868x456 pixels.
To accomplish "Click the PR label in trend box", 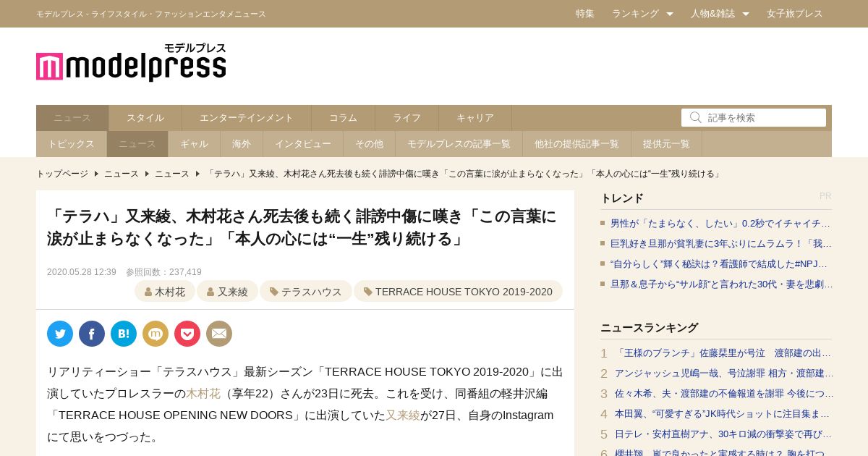I will point(825,196).
